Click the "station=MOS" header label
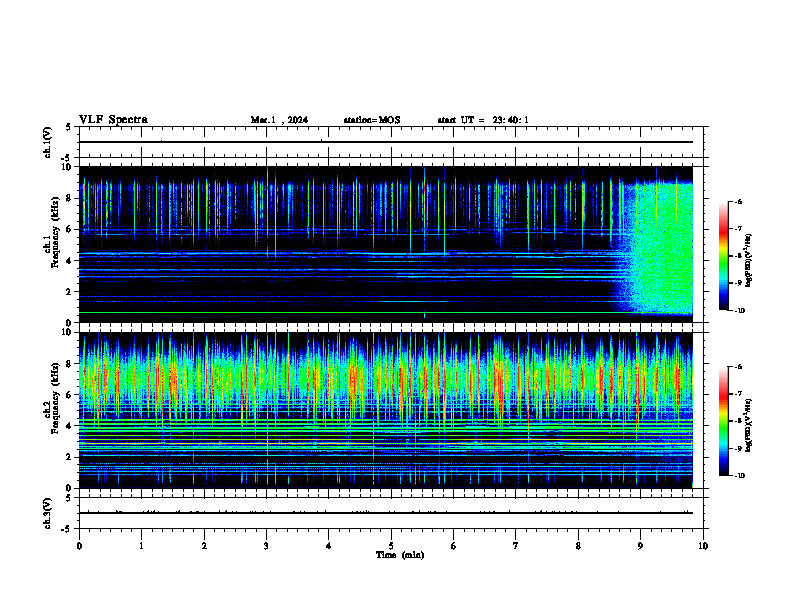Viewport: 792px width, 612px height. coord(372,120)
